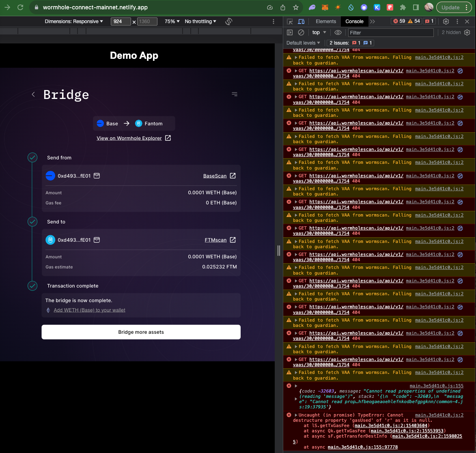Screen dimensions: 476x453
Task: Click the browser reload page icon
Action: [x=19, y=7]
